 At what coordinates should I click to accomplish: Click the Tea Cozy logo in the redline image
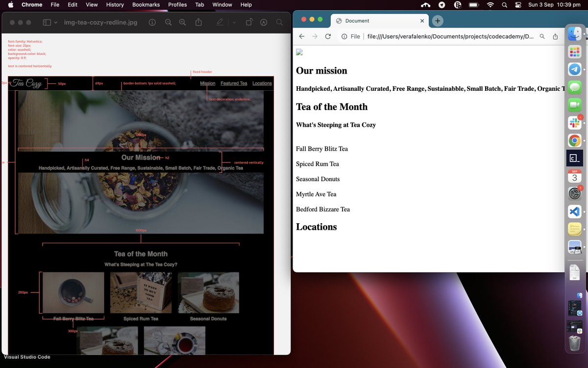tap(26, 83)
